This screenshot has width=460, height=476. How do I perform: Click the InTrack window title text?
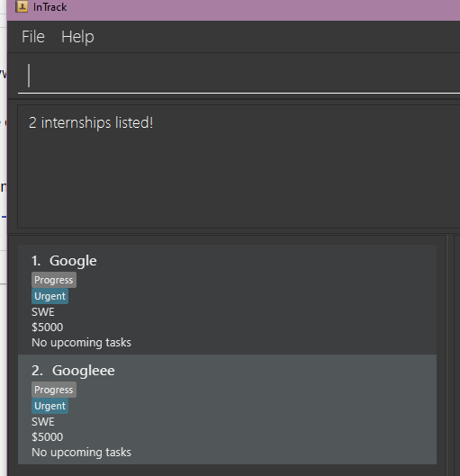click(x=50, y=7)
